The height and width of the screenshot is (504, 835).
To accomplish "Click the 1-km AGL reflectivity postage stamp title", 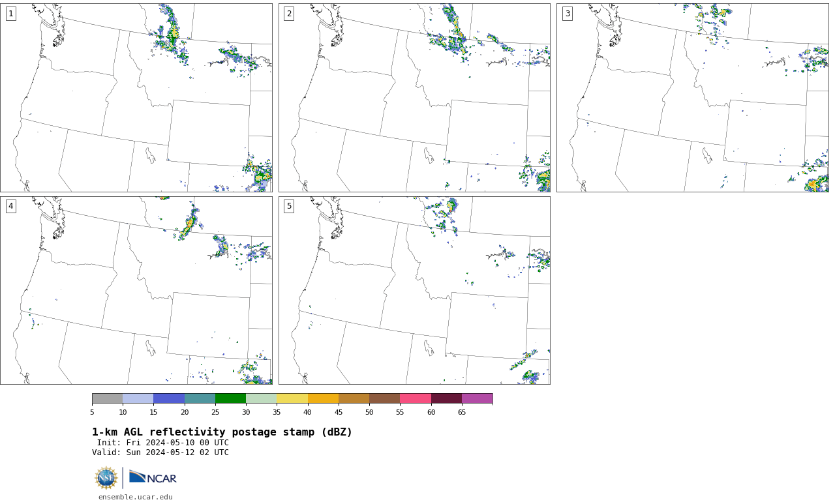I will (222, 432).
